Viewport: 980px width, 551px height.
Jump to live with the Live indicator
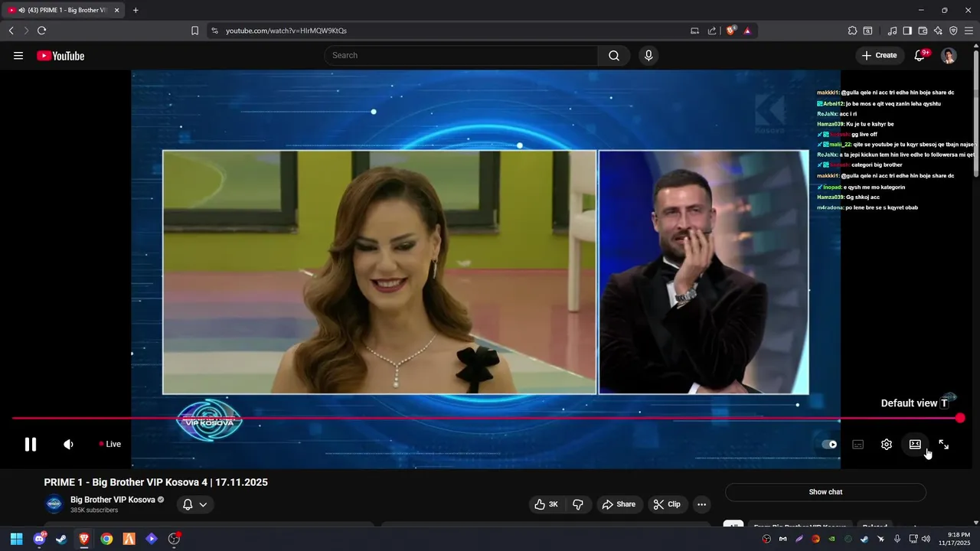point(109,444)
